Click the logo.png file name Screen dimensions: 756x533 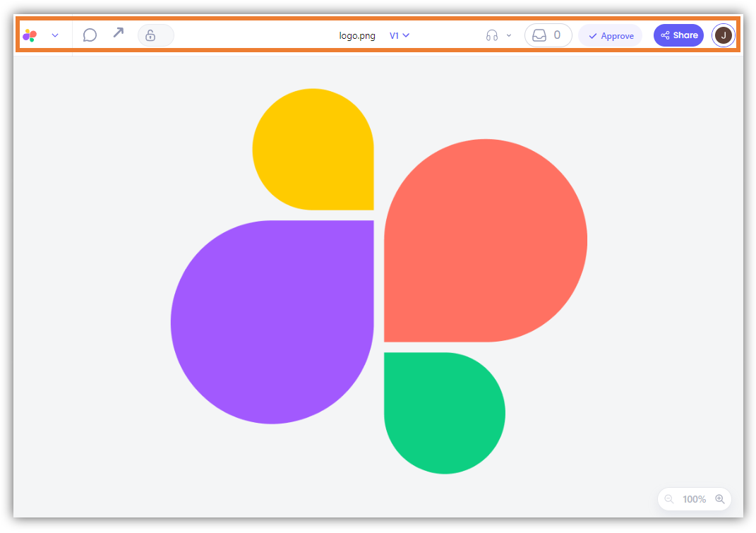point(356,36)
